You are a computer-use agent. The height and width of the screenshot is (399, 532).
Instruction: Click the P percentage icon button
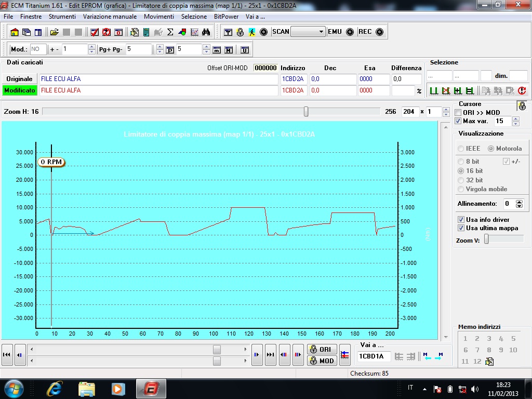[x=170, y=50]
